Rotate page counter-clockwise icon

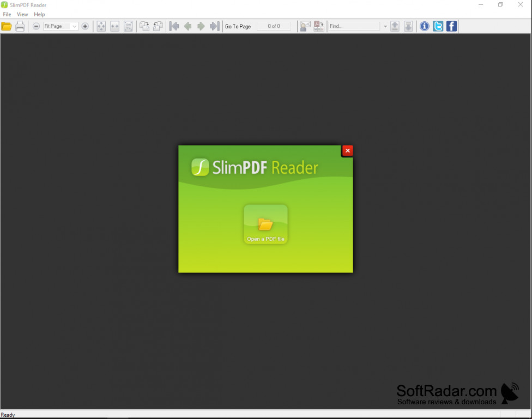click(158, 26)
